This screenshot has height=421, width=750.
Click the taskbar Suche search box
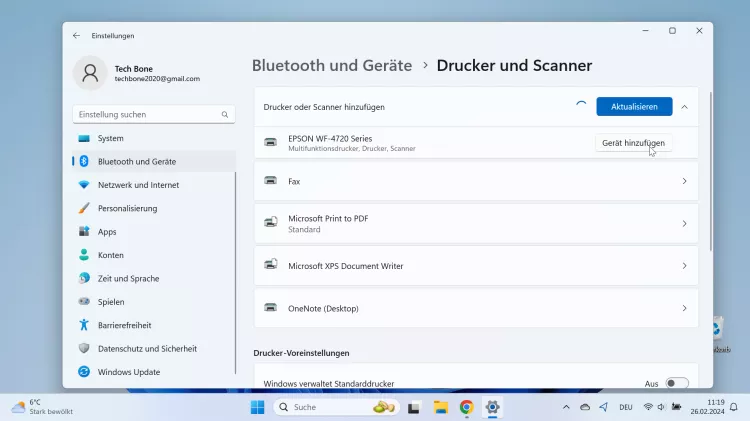(x=337, y=407)
